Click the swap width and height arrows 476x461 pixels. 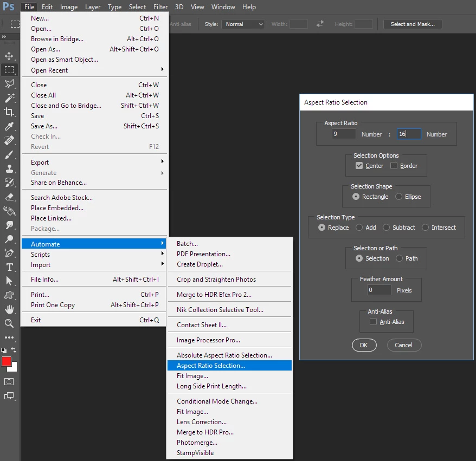coord(320,24)
